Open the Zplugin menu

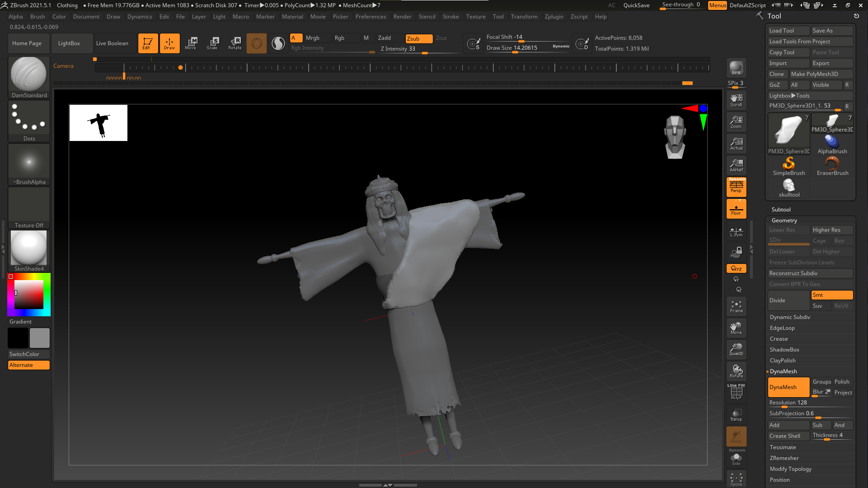[554, 17]
